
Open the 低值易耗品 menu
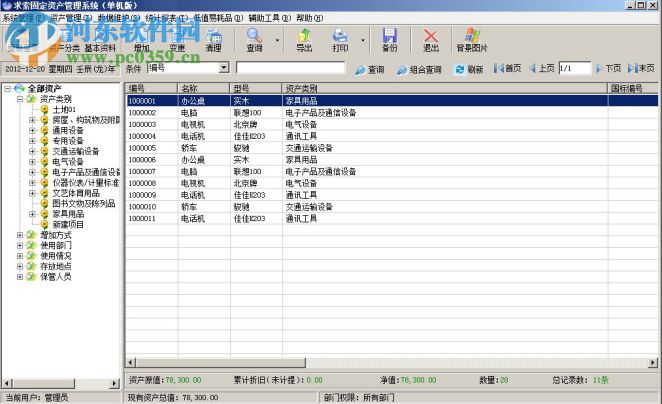[x=218, y=18]
